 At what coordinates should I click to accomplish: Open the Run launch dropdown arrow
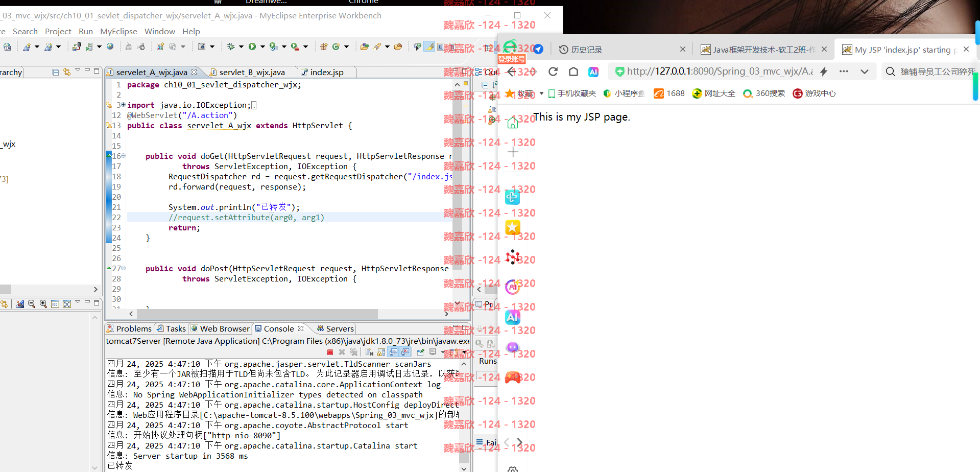[262, 46]
